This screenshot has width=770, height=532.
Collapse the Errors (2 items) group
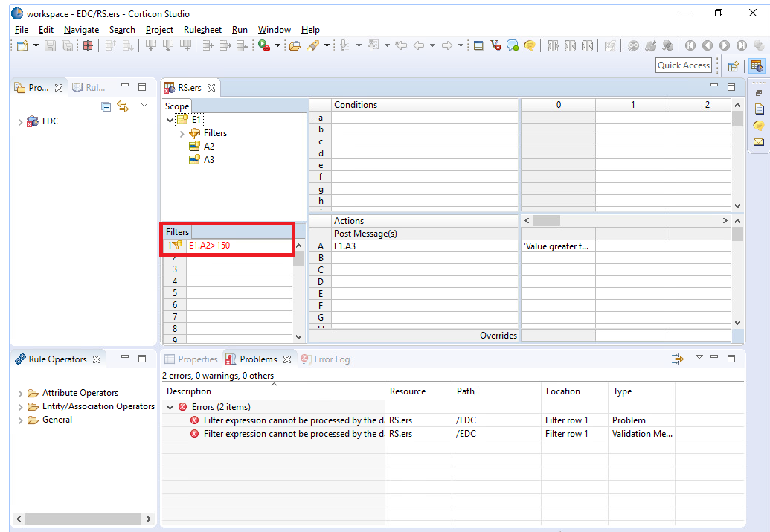coord(170,407)
